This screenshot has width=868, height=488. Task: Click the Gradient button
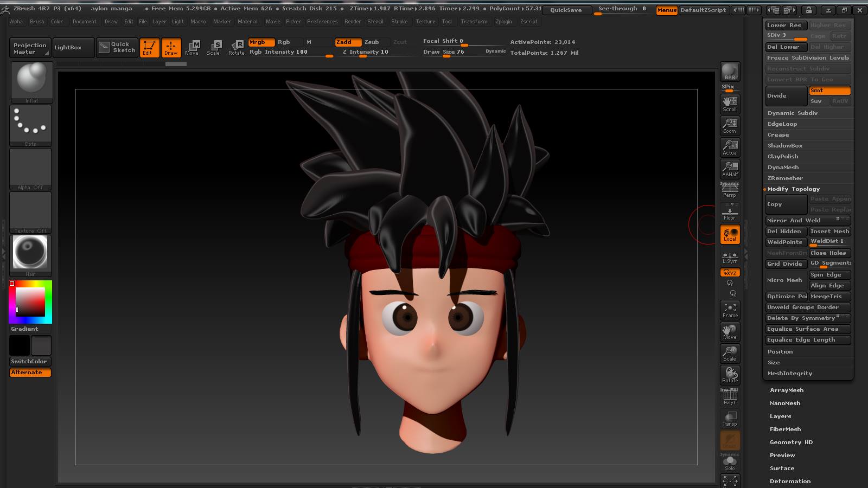(30, 329)
